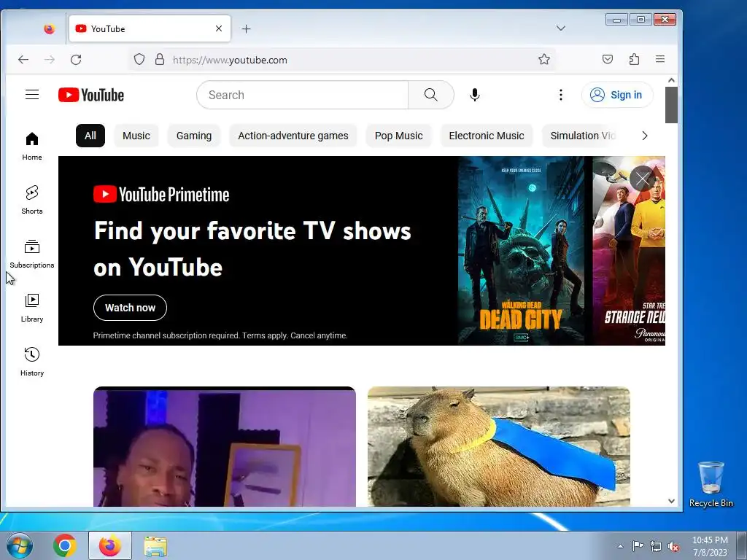
Task: Show hidden tray icons arrow
Action: click(x=620, y=546)
